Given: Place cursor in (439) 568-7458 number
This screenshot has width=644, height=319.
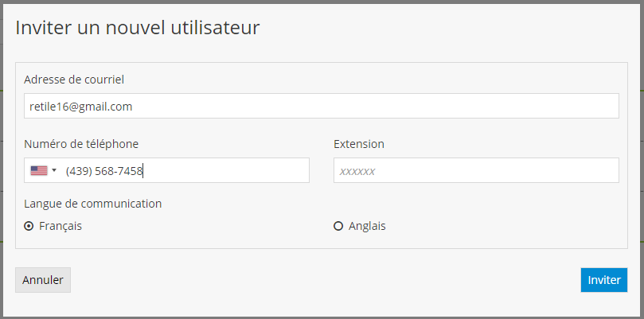Looking at the screenshot, I should click(104, 170).
